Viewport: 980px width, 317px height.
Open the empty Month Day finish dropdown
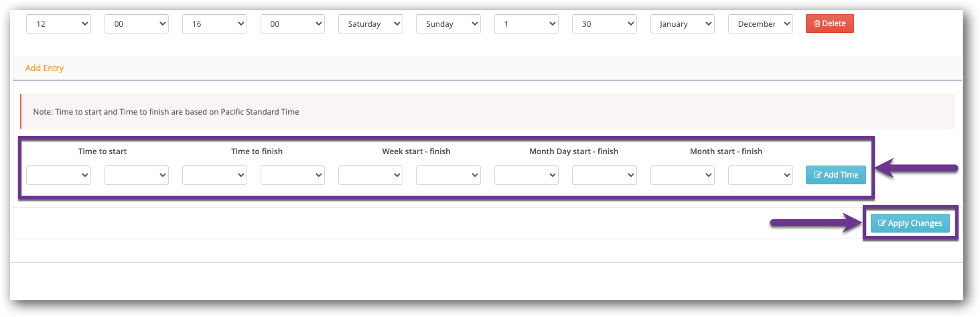click(604, 175)
